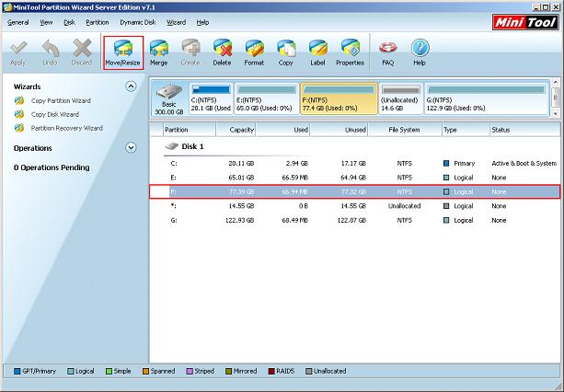Sort by Used column header

(x=282, y=130)
